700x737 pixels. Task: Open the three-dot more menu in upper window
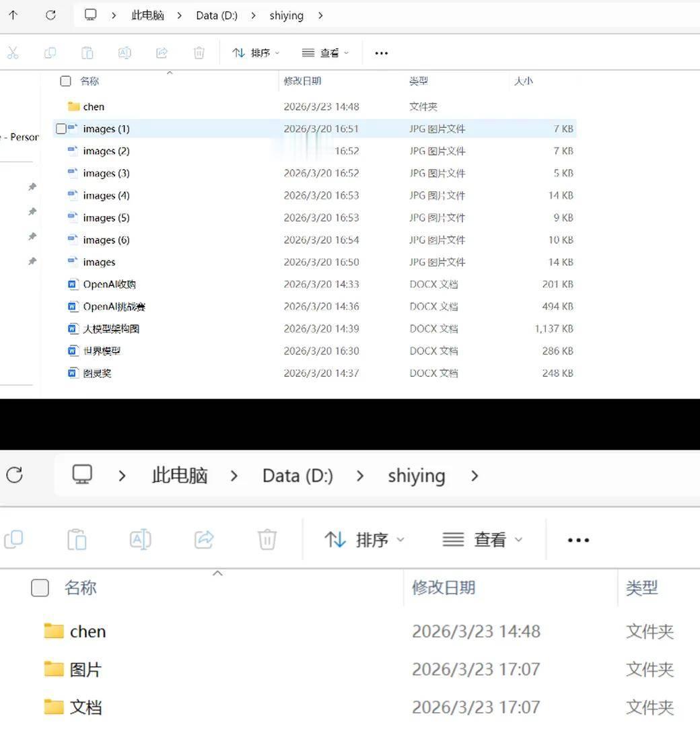coord(381,53)
